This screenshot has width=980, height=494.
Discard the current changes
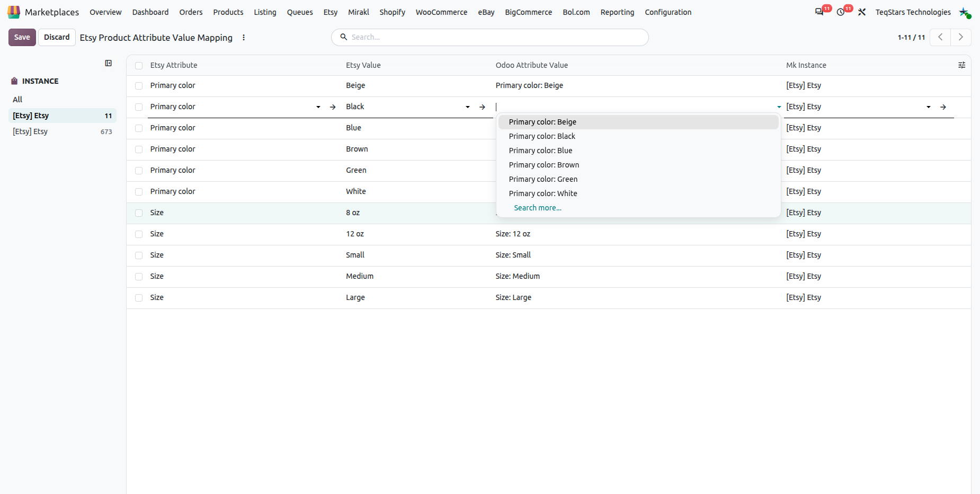pyautogui.click(x=57, y=37)
